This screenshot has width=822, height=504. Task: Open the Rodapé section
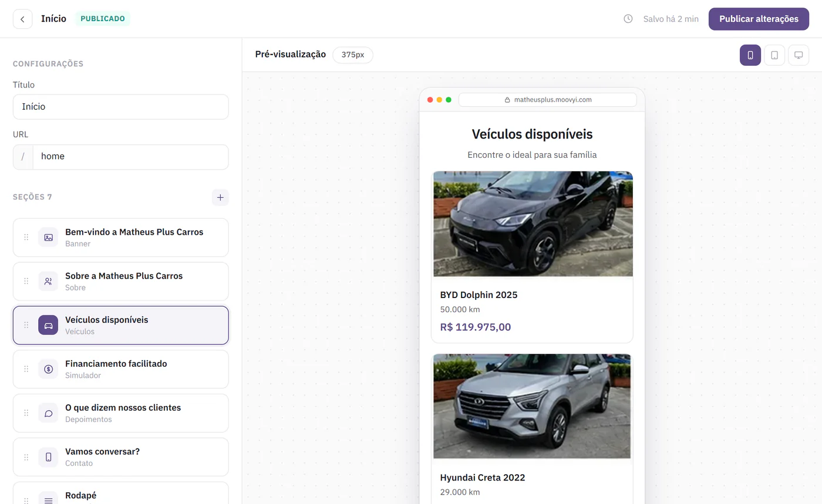pyautogui.click(x=121, y=493)
